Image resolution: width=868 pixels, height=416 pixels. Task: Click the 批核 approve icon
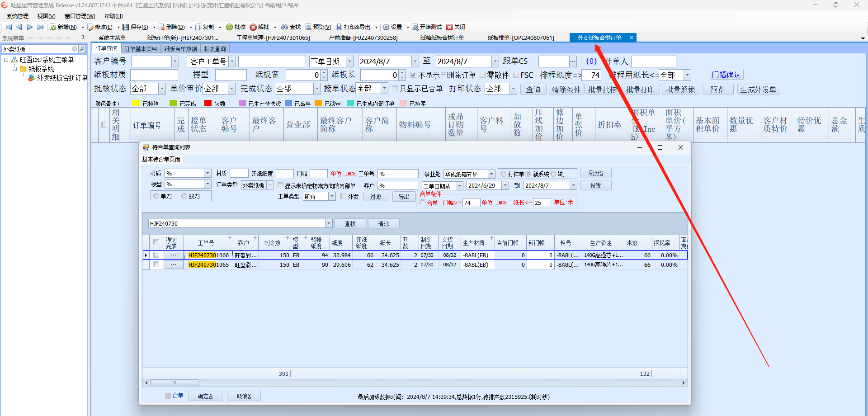230,27
